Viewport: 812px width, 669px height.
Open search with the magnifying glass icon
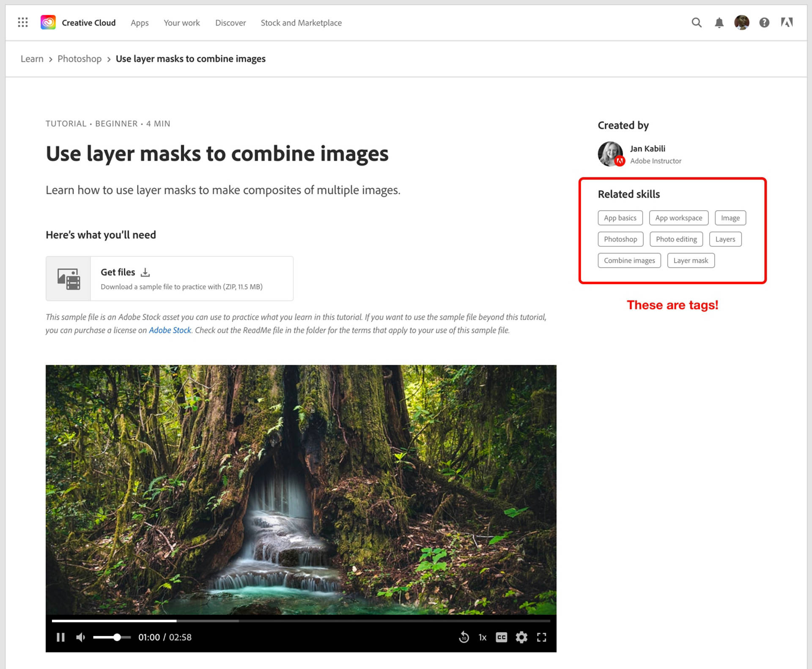(x=696, y=22)
